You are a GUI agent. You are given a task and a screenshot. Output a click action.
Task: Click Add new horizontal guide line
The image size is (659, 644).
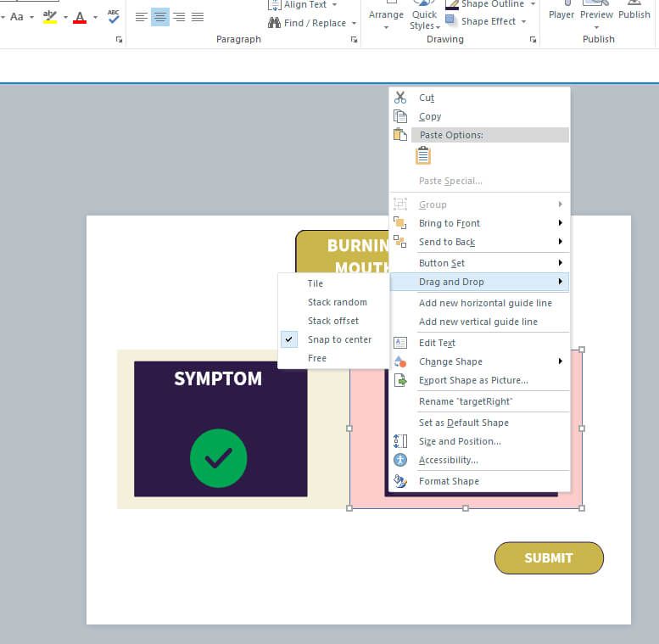tap(485, 303)
